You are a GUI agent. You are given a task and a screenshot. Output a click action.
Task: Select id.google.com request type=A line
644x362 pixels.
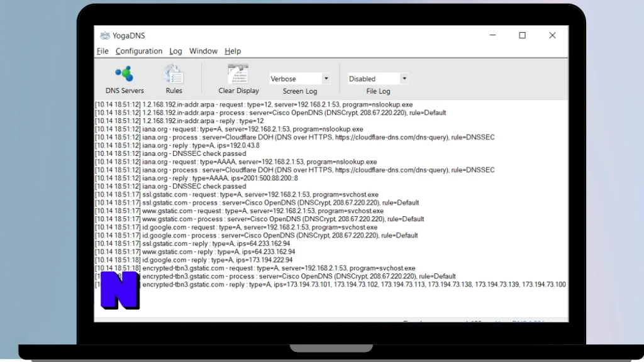pyautogui.click(x=236, y=228)
